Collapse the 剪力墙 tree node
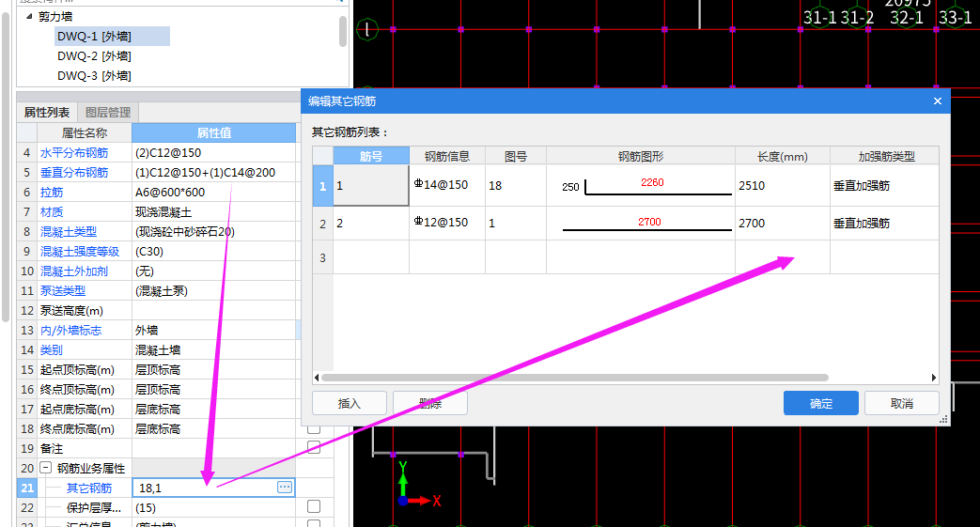 click(29, 16)
